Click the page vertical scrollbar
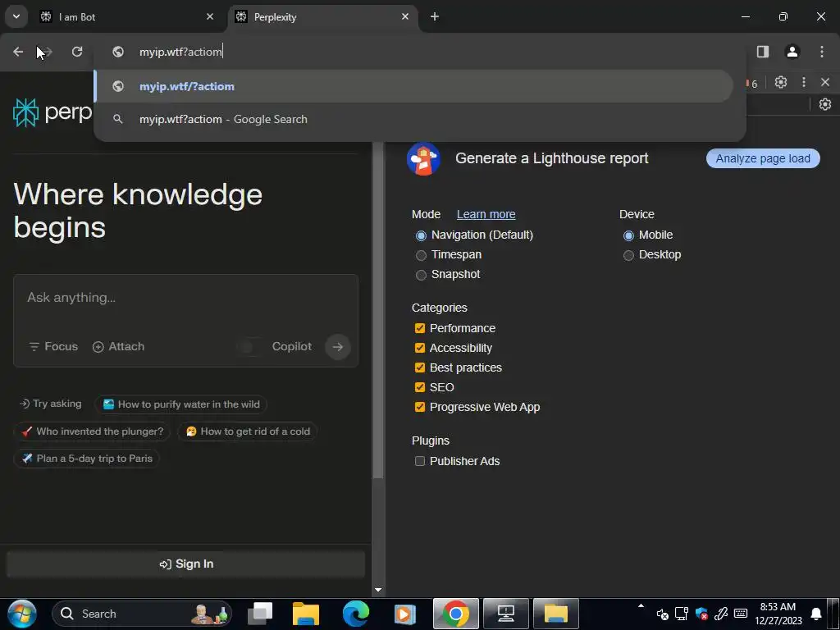 click(x=378, y=311)
